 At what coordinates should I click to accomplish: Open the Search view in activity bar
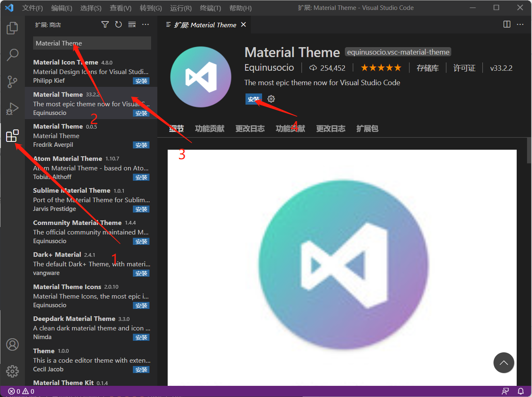12,55
